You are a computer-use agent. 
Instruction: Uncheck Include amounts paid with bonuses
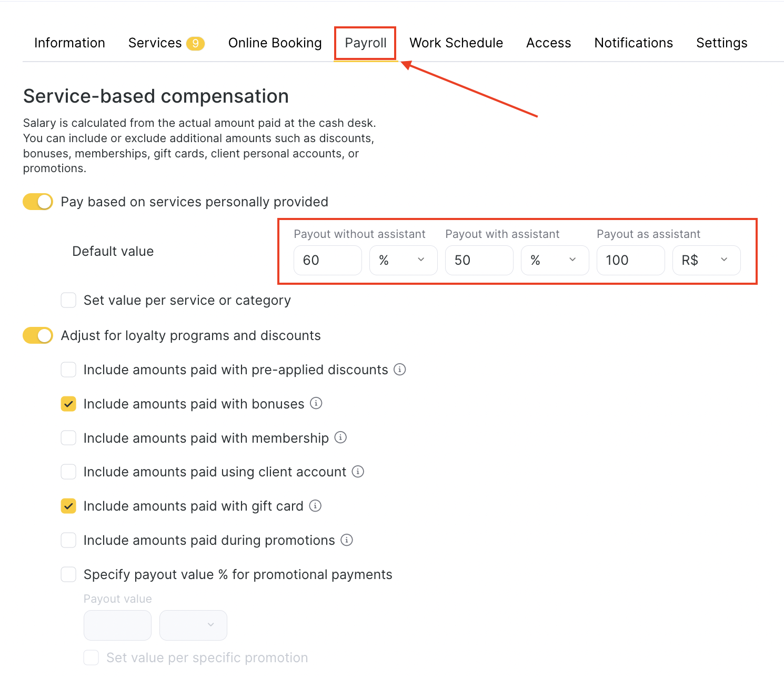click(x=69, y=404)
